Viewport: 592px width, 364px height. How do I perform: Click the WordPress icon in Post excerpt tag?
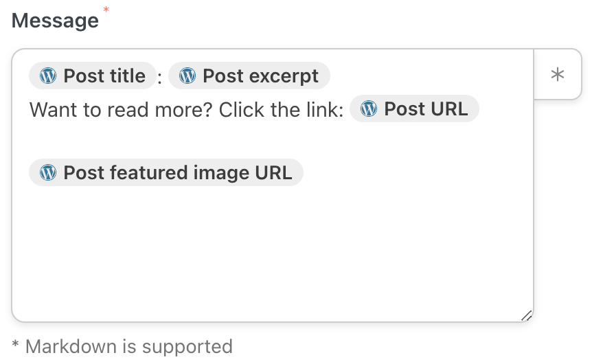(187, 76)
